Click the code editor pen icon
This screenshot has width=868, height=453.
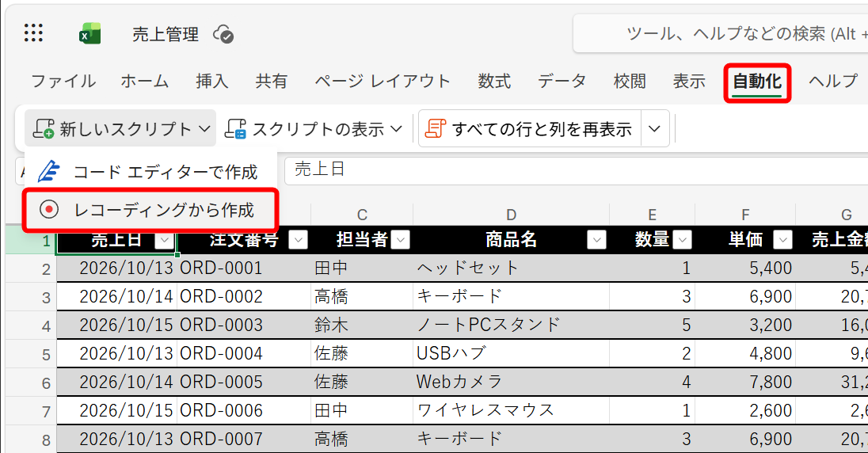coord(49,171)
